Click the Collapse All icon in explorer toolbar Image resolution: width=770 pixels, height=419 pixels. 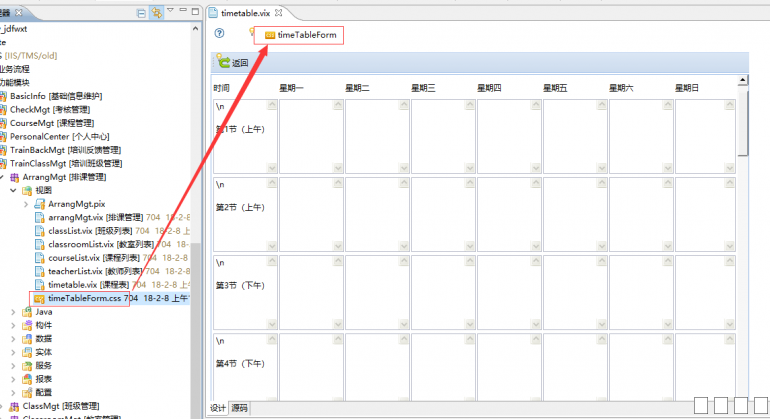(x=142, y=12)
